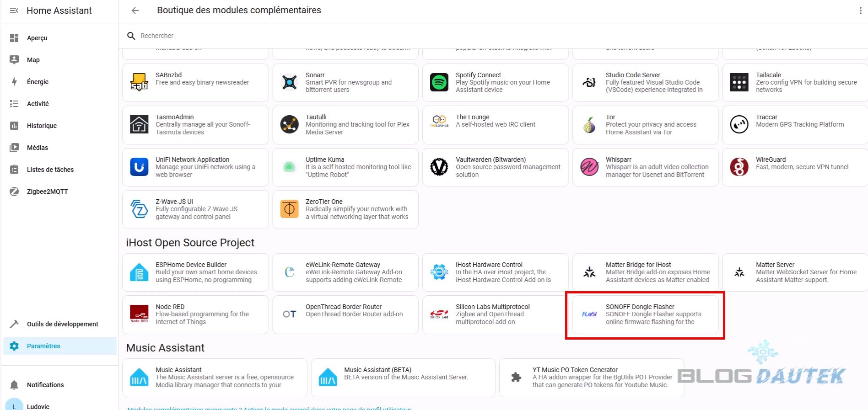Open the SONOFF Dongle Flasher add-on
This screenshot has height=410, width=868.
point(645,314)
